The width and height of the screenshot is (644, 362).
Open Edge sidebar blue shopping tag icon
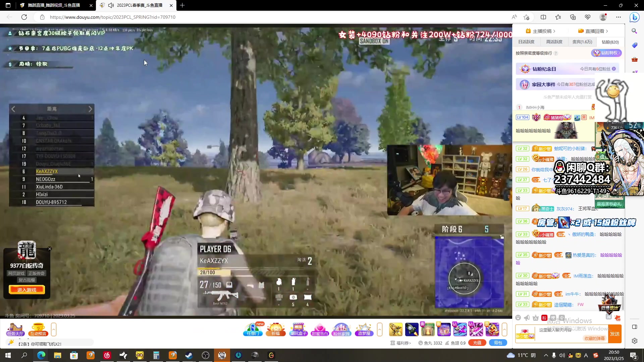(634, 45)
